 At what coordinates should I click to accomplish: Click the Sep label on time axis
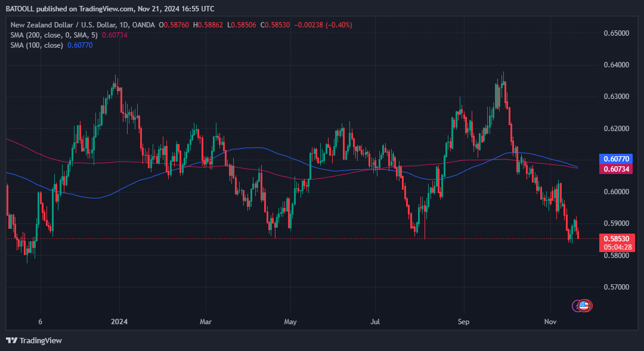[463, 321]
